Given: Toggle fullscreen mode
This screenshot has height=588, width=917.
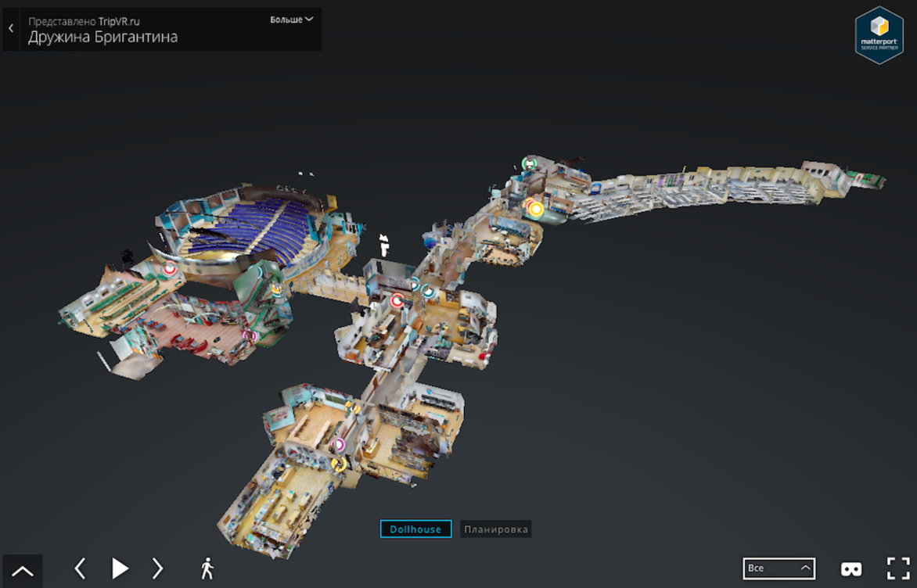Looking at the screenshot, I should (x=898, y=568).
